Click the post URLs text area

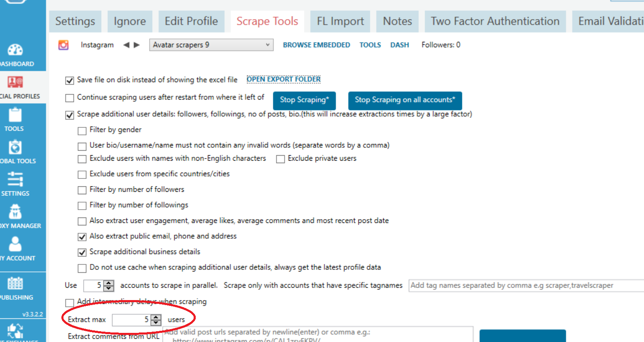[x=318, y=335]
